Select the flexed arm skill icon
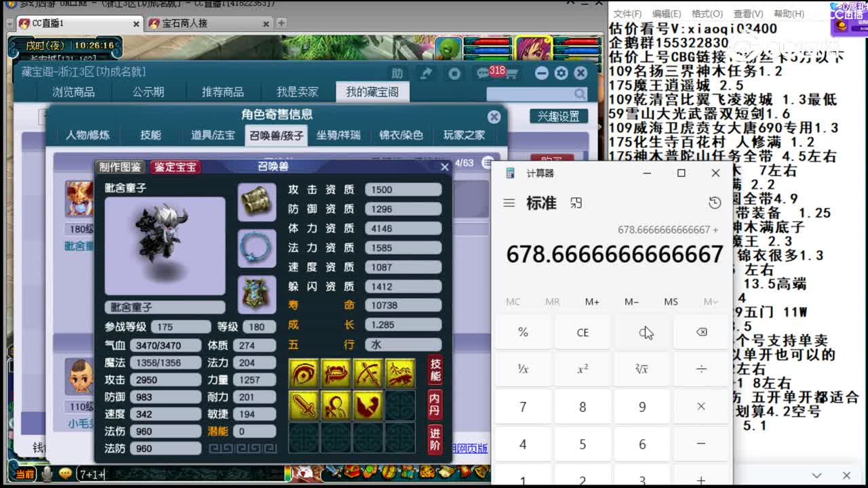Viewport: 868px width, 488px height. point(368,405)
